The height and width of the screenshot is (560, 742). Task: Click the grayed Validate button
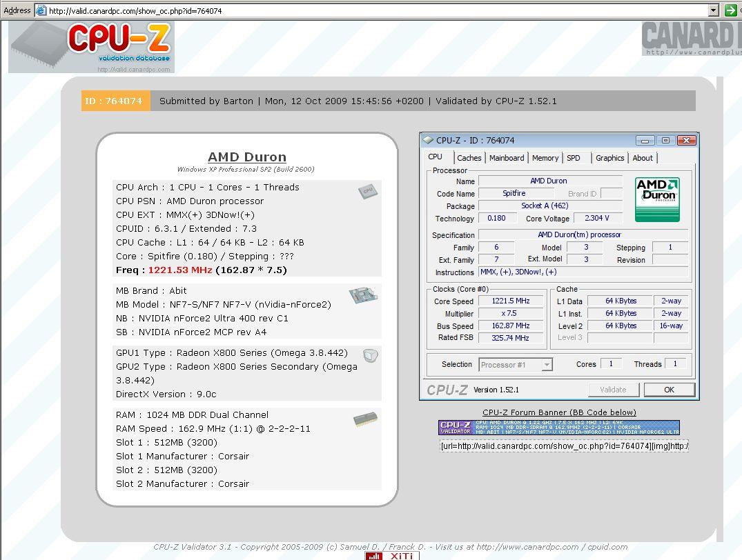point(614,390)
